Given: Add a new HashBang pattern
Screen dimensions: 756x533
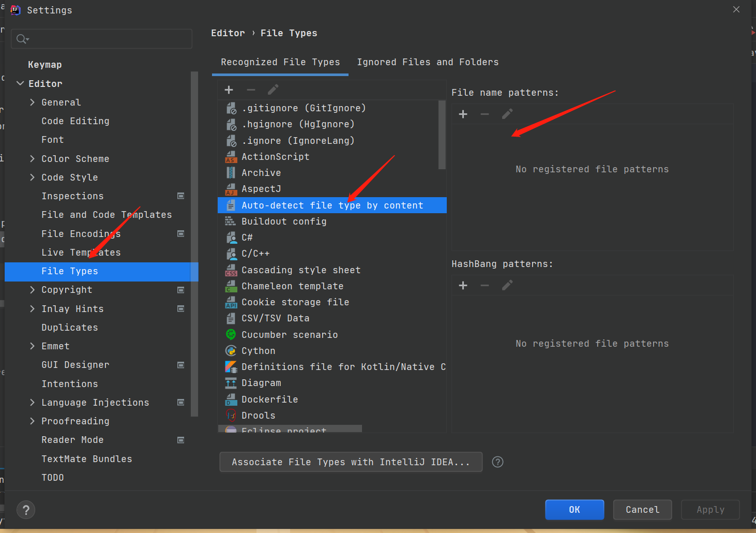Looking at the screenshot, I should (463, 286).
